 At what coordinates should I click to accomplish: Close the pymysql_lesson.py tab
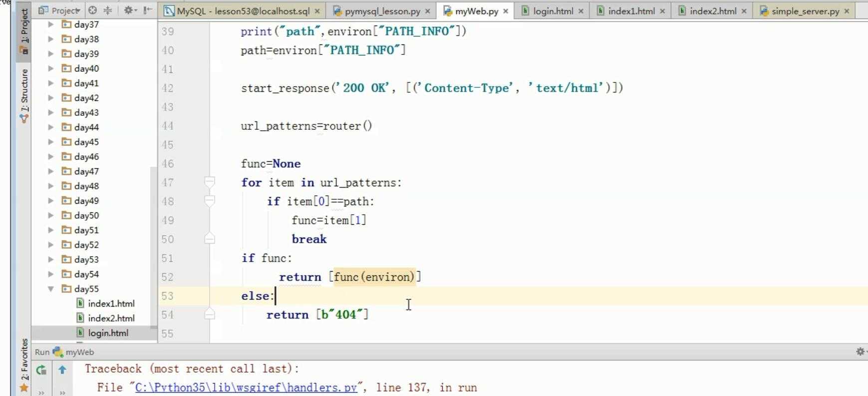pyautogui.click(x=428, y=11)
